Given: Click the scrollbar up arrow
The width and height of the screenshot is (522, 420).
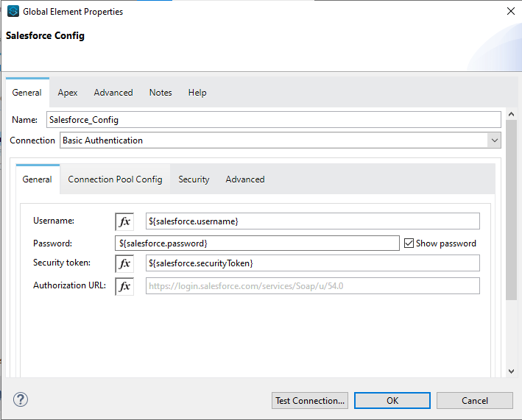Looking at the screenshot, I should [x=512, y=114].
